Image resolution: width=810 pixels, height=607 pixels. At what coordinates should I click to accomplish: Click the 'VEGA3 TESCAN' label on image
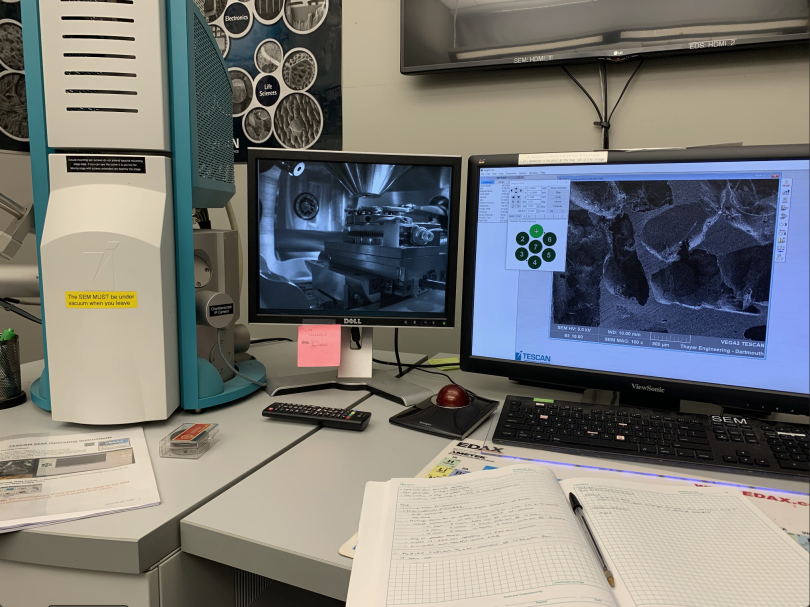742,343
